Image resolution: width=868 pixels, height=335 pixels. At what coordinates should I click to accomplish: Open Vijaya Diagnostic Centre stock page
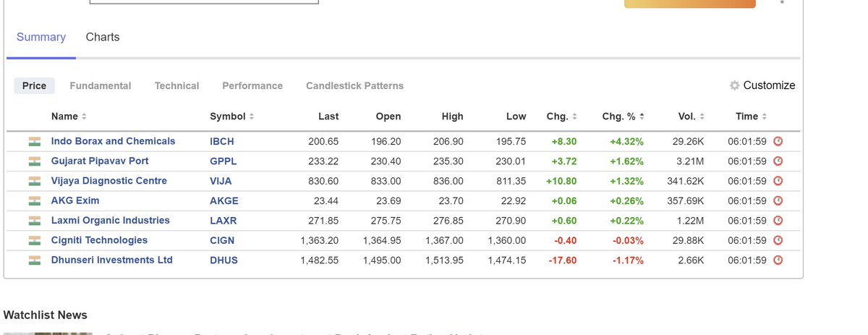point(109,181)
